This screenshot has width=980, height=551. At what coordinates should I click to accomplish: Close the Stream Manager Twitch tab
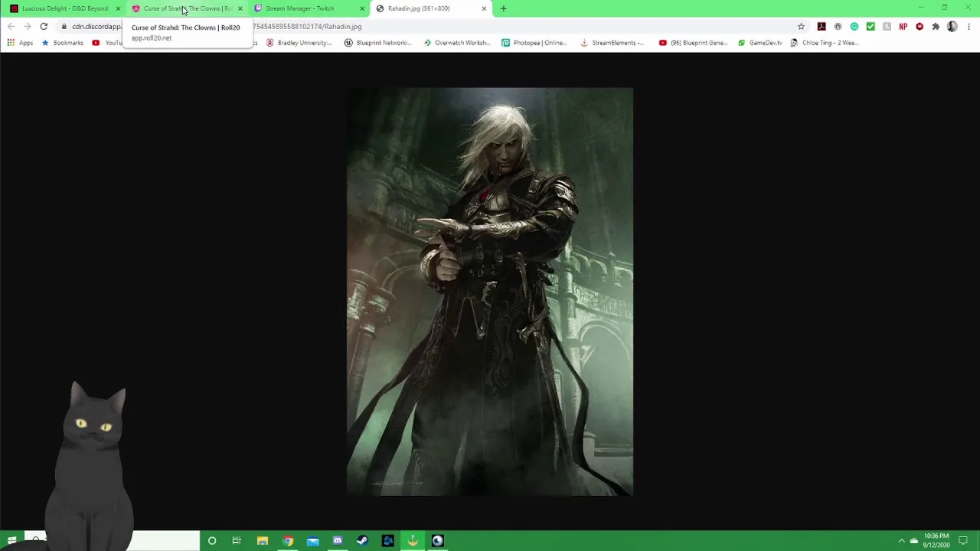(362, 8)
